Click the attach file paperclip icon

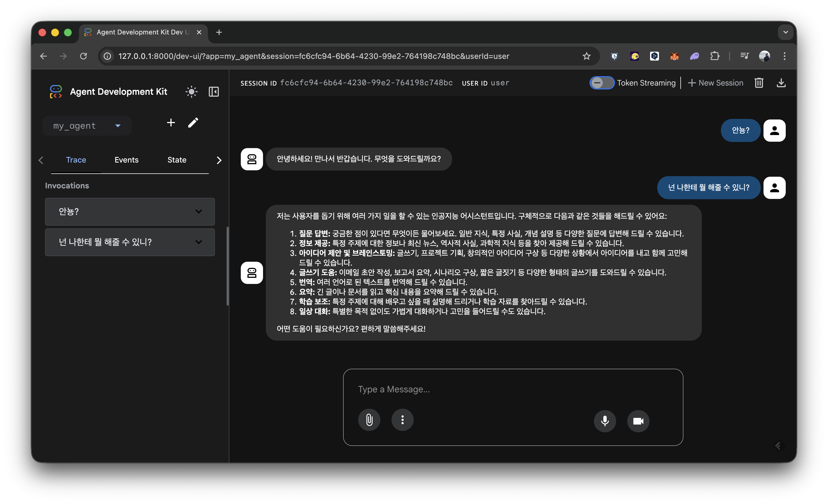(369, 420)
